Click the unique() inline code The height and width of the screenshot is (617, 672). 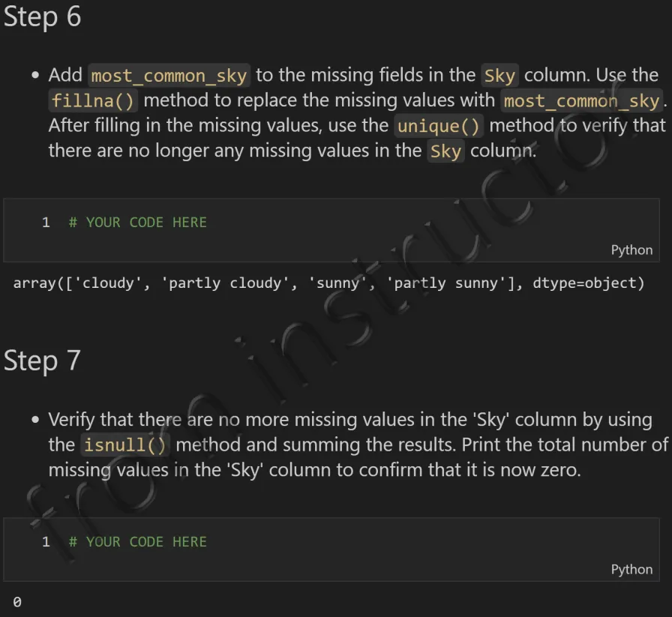click(x=439, y=126)
